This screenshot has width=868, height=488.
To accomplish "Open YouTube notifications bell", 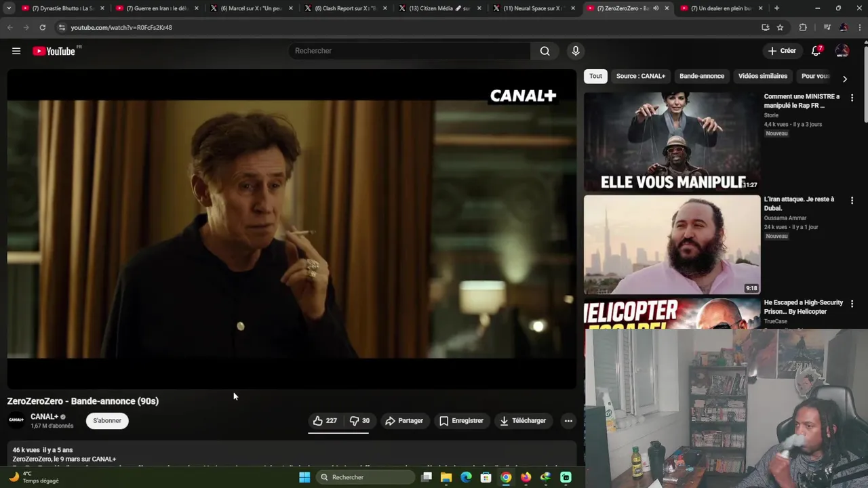I will coord(816,51).
